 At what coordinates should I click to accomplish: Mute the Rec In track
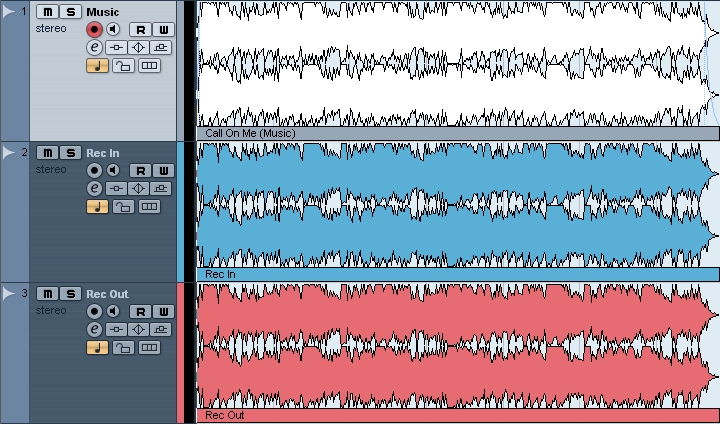[47, 153]
